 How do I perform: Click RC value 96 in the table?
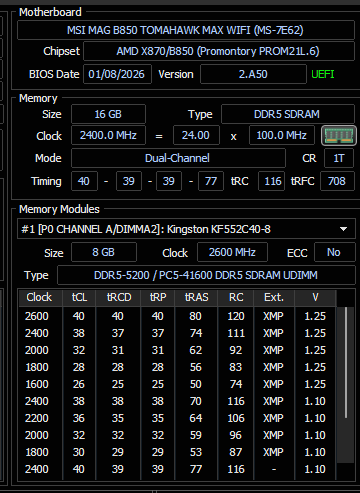click(236, 435)
